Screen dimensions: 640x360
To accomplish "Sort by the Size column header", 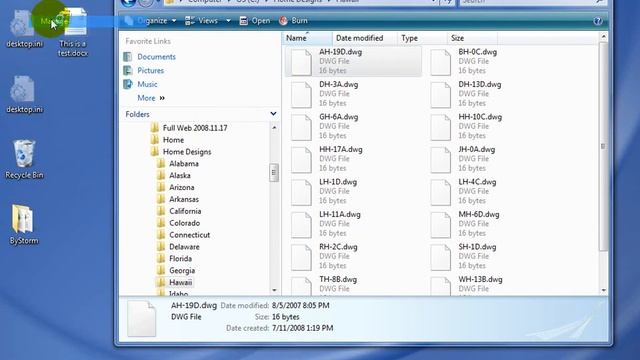I will (472, 38).
